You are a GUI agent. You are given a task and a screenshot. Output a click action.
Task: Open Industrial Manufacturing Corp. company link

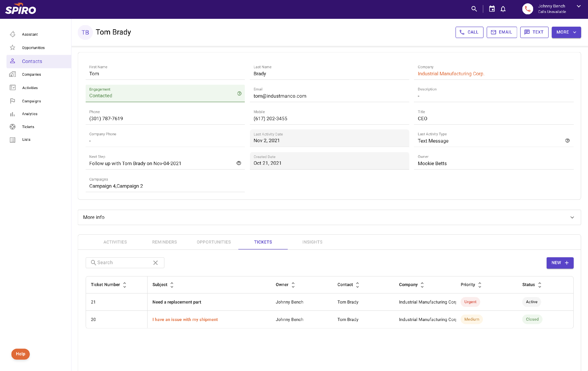point(451,74)
